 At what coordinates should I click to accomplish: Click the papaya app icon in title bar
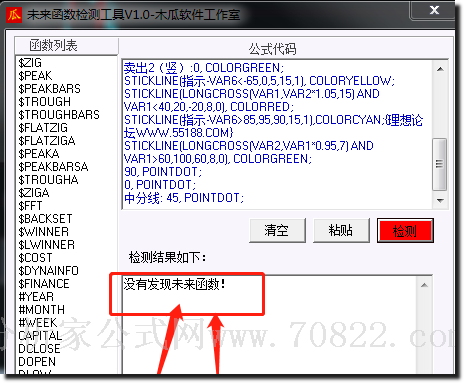[x=14, y=15]
